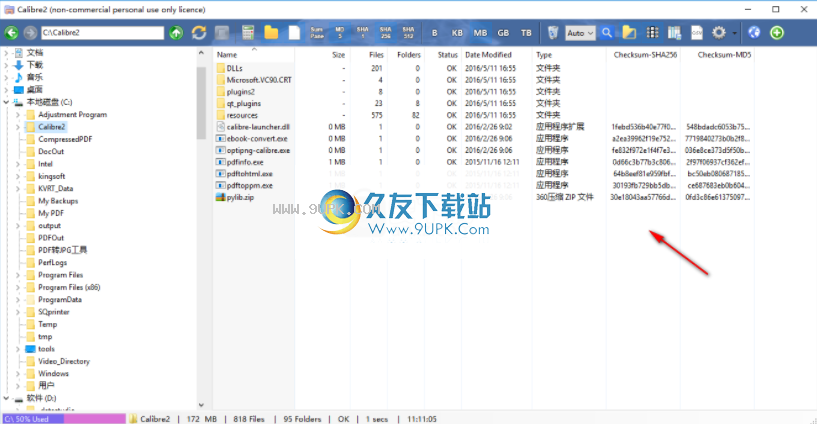The image size is (817, 424).
Task: Refresh the folder scan
Action: pyautogui.click(x=199, y=33)
